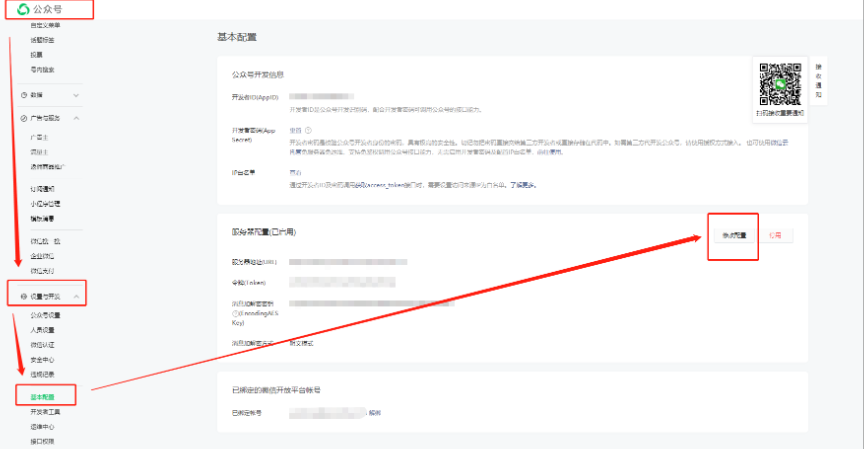
Task: Expand the 数据 section chevron
Action: pyautogui.click(x=75, y=94)
